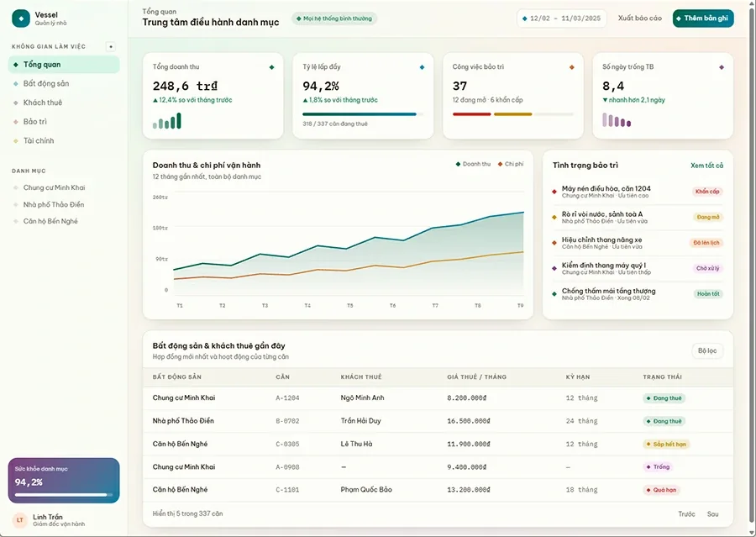756x537 pixels.
Task: Open the Chống thấm mái tầng thượng item
Action: pos(638,294)
